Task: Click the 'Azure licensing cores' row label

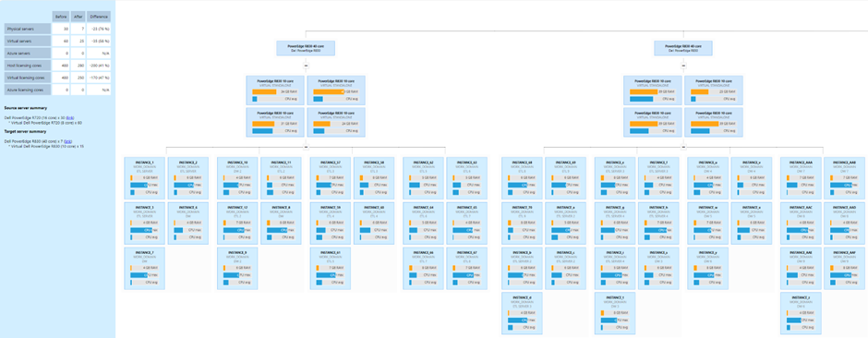Action: pyautogui.click(x=27, y=90)
